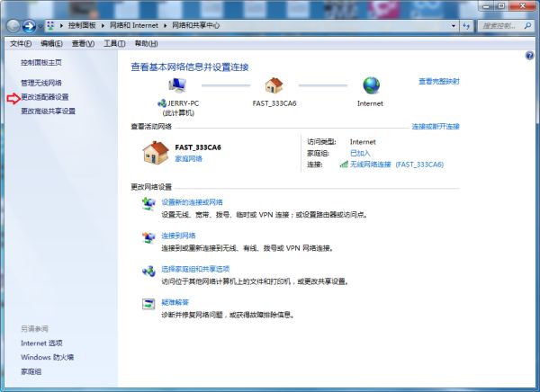The image size is (540, 392).
Task: Click the large house icon beside FAST_333CA6
Action: click(156, 153)
